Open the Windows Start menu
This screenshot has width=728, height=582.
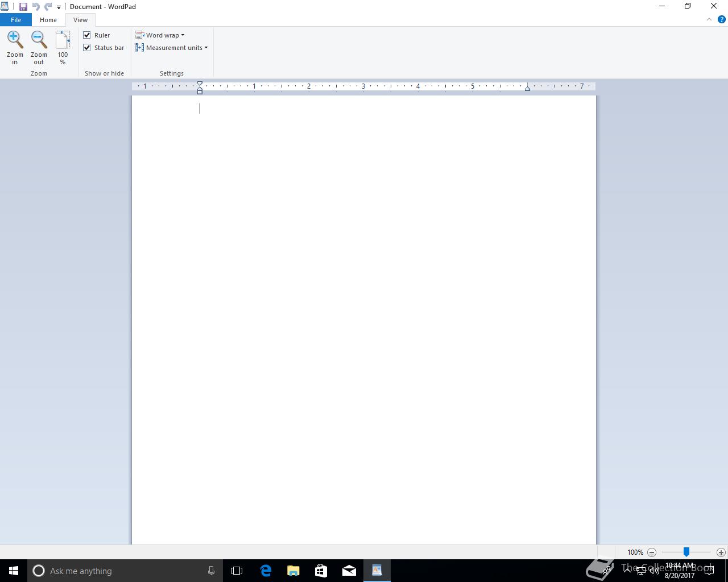click(14, 571)
